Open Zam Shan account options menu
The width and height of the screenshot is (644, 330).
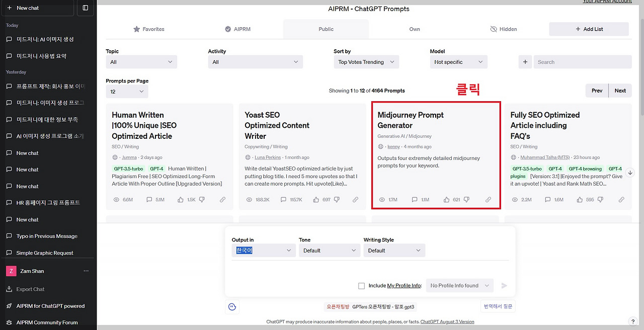coord(86,271)
